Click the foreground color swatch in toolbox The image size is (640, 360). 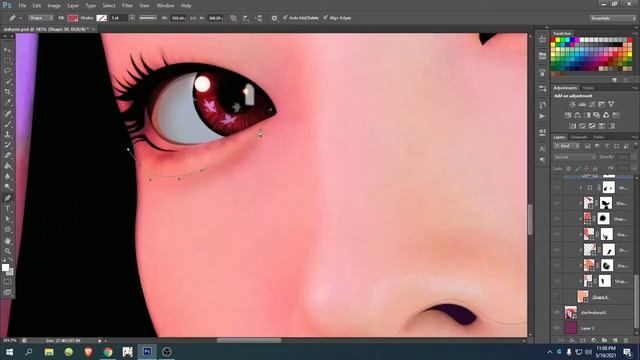[x=5, y=267]
